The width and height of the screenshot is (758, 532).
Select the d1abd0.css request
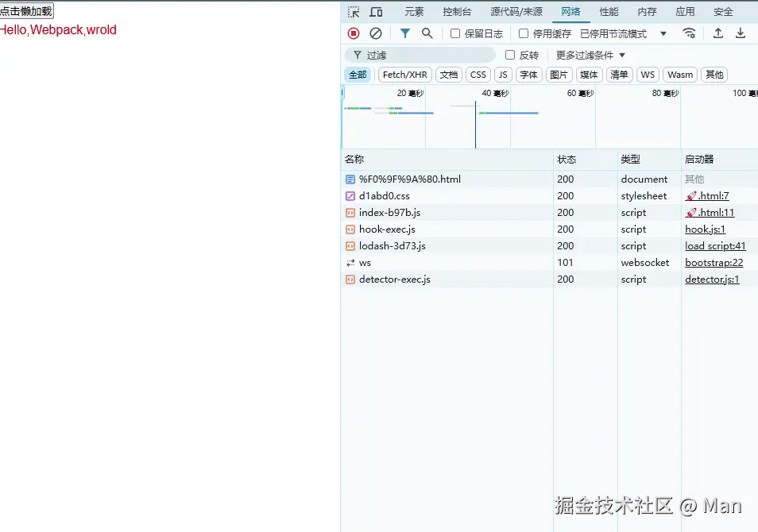click(549, 196)
